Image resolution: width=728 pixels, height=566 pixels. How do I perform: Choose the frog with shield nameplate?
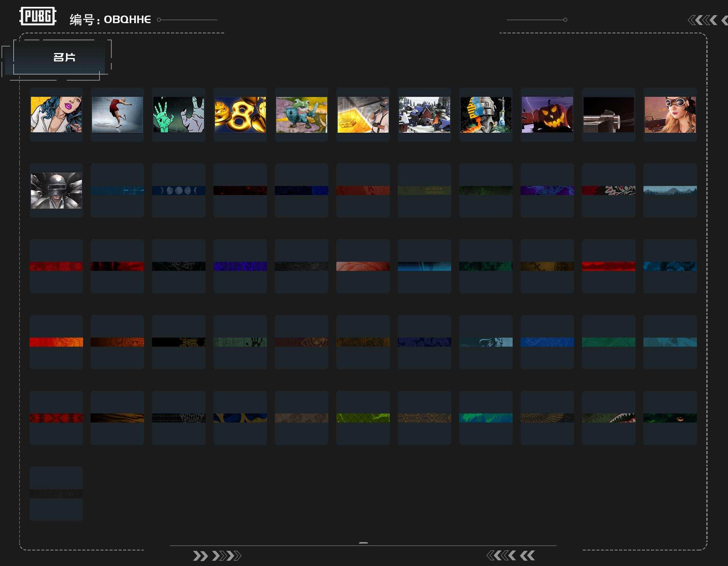[x=301, y=114]
